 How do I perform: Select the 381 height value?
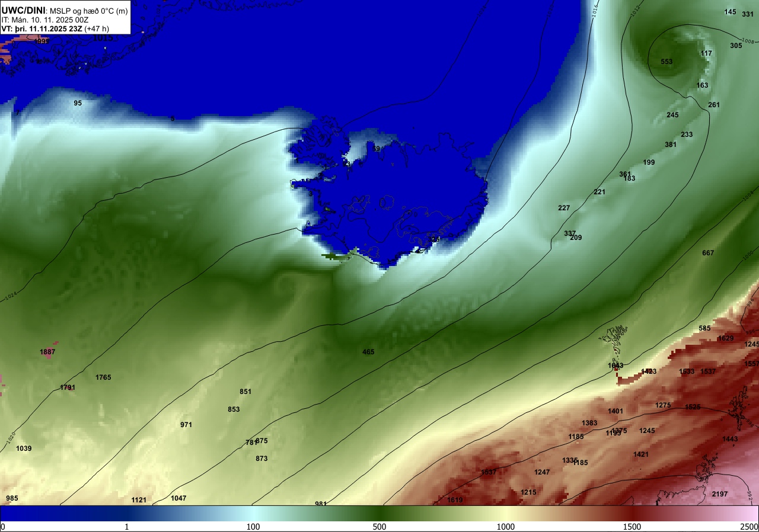point(671,145)
